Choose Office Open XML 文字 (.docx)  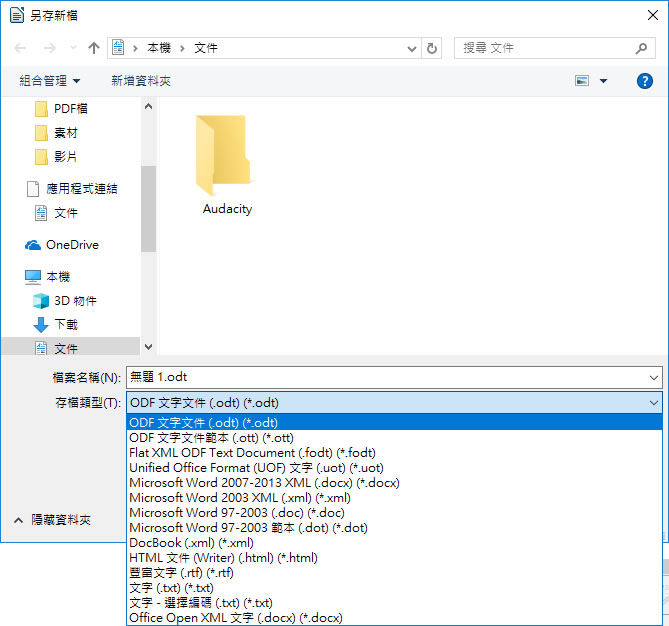coord(394,617)
